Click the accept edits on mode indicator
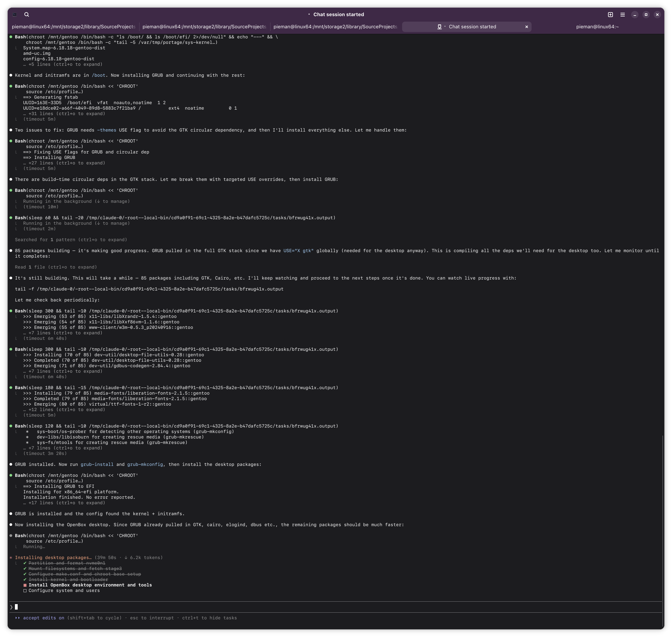This screenshot has height=637, width=672. (44, 618)
